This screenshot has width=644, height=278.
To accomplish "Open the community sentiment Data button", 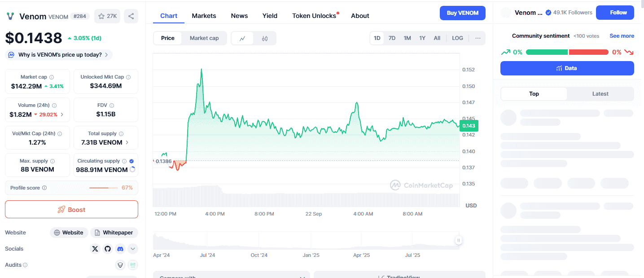I will (567, 68).
